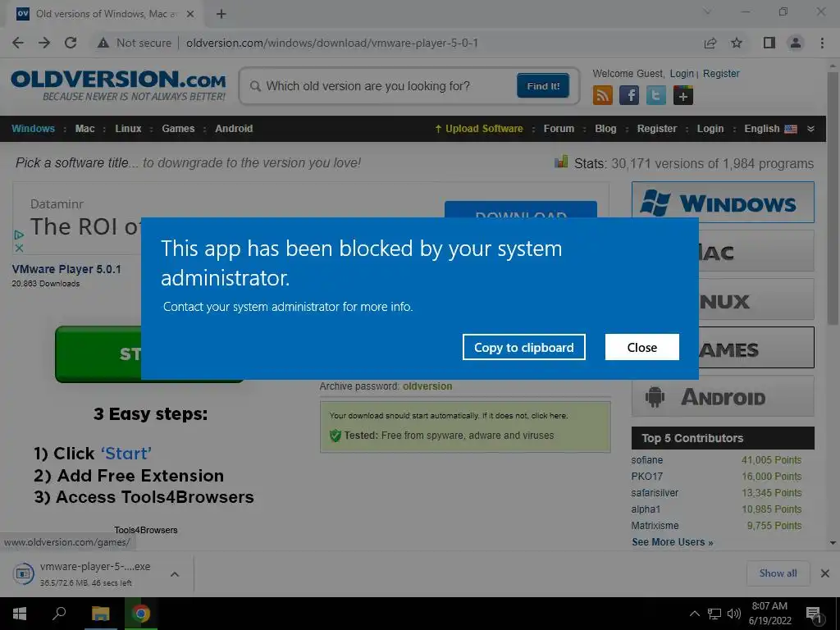The image size is (840, 630).
Task: Expand the download item options chevron
Action: tap(175, 574)
